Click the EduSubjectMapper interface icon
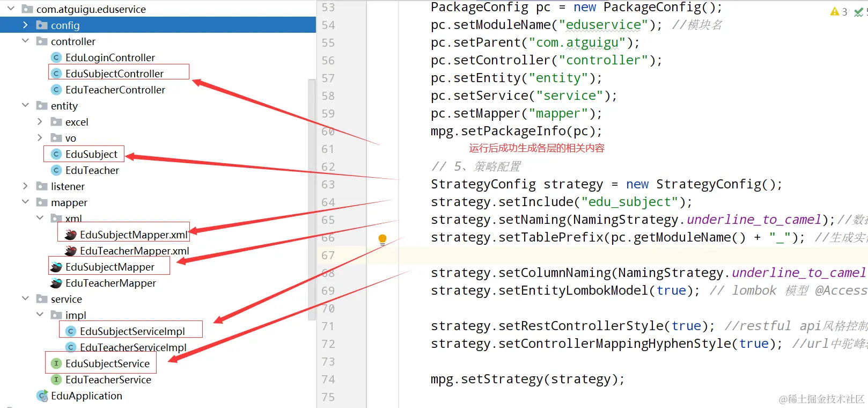The image size is (868, 408). pos(56,267)
